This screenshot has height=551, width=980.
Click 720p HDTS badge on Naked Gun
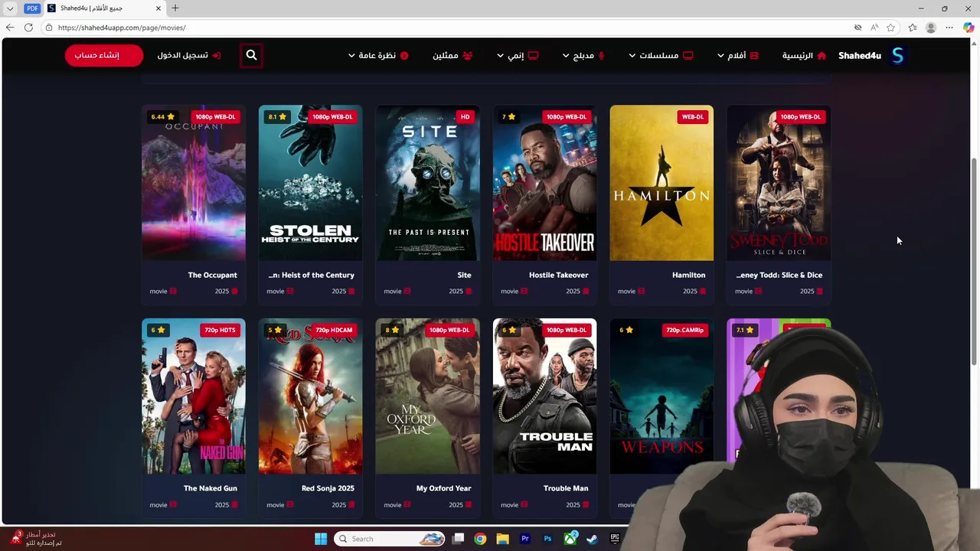[220, 330]
